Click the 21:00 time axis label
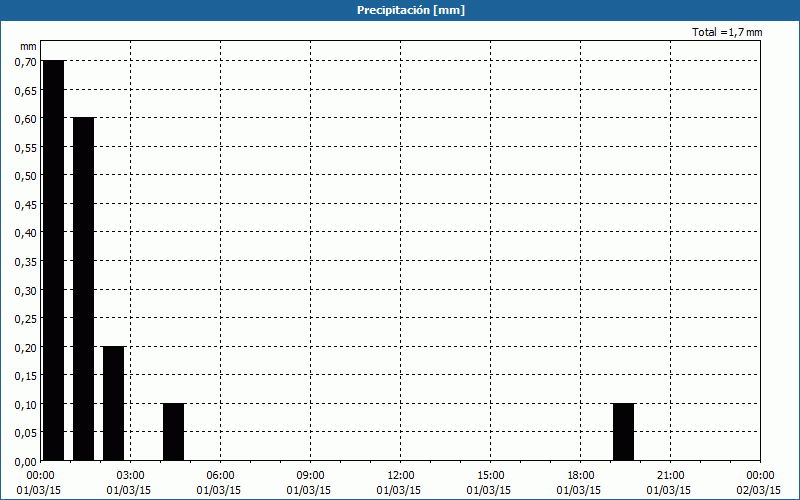Viewport: 800px width, 500px height. [x=670, y=476]
